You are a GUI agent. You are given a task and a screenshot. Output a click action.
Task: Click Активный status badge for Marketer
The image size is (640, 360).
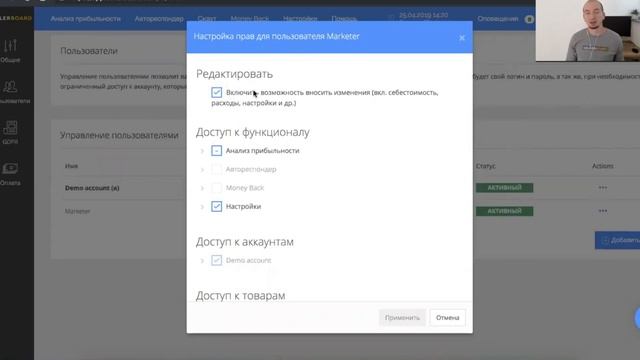coord(504,211)
